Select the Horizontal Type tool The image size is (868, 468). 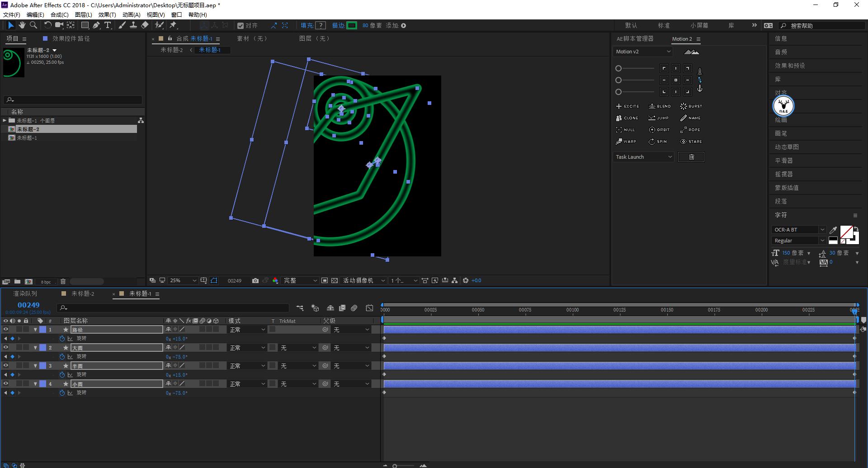pos(108,25)
